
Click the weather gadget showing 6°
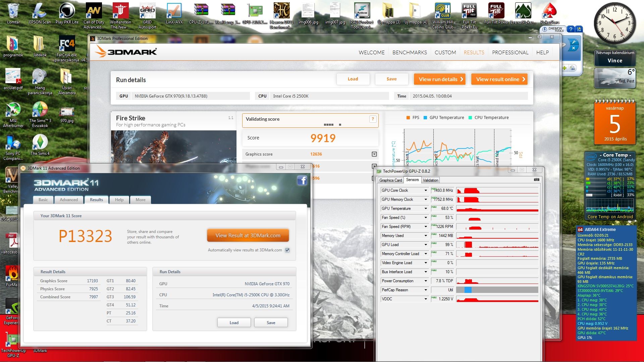[x=615, y=78]
